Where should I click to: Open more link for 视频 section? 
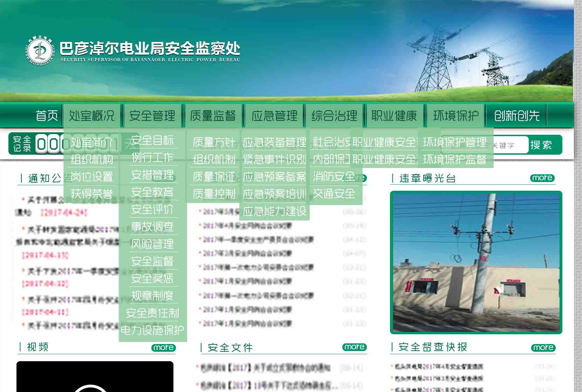(163, 348)
